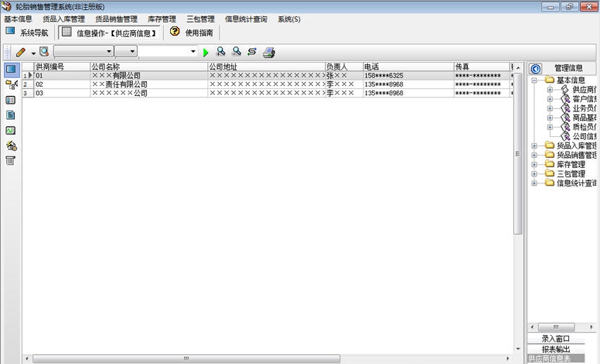Click the 公司地址 column header
This screenshot has height=364, width=600.
point(266,67)
